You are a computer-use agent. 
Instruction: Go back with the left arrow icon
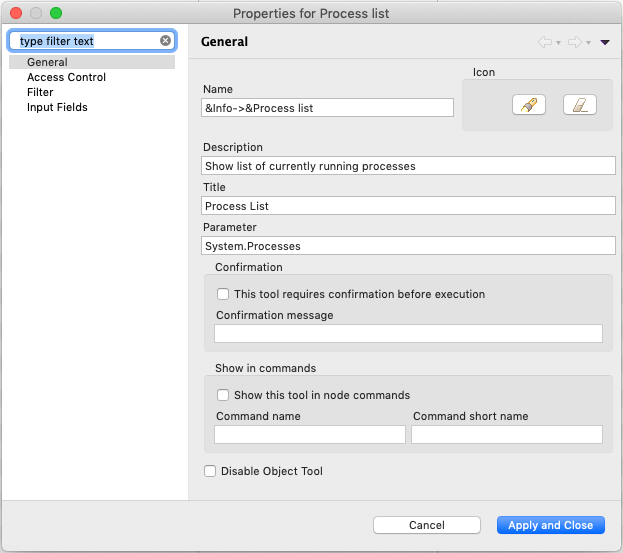(545, 42)
